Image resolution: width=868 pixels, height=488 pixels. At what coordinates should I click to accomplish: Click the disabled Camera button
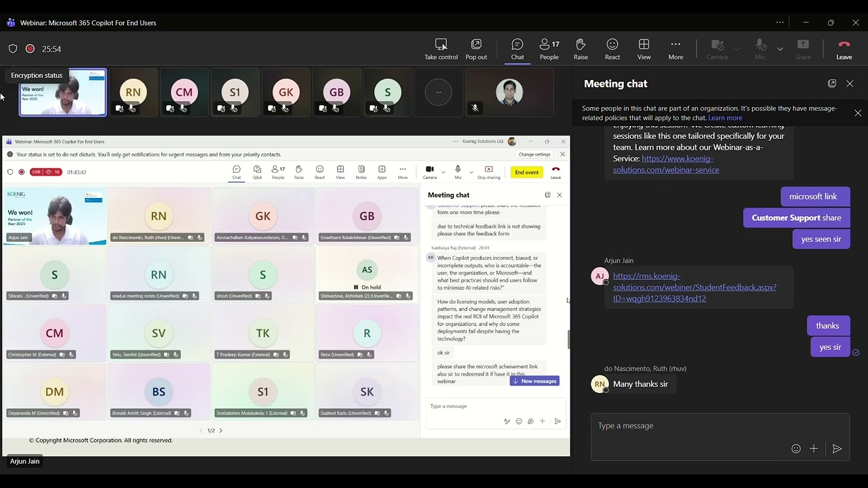click(x=717, y=49)
